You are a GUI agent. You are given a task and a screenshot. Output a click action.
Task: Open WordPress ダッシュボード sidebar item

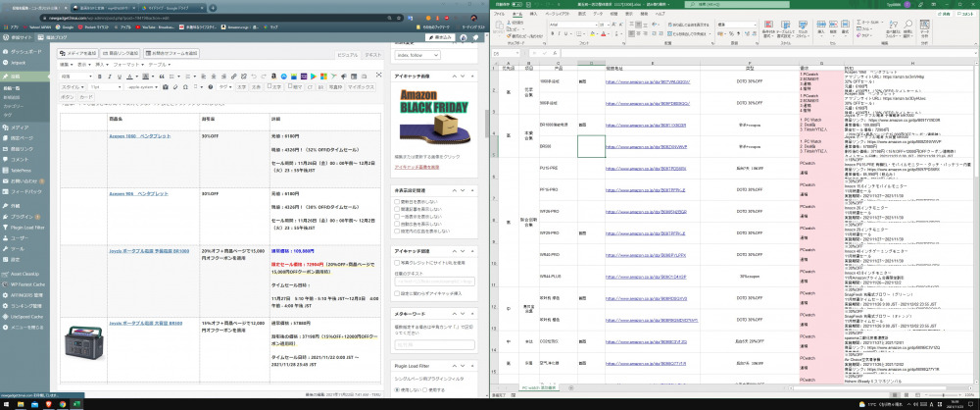26,51
